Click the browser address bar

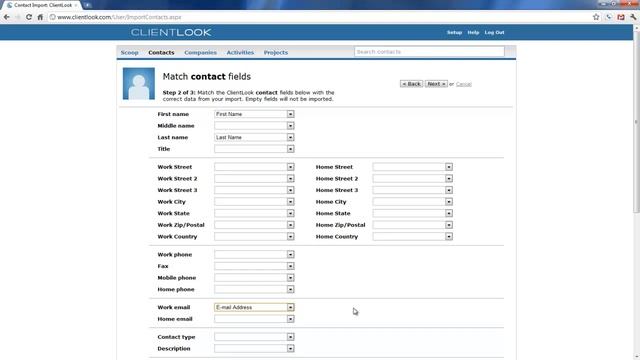pos(318,17)
